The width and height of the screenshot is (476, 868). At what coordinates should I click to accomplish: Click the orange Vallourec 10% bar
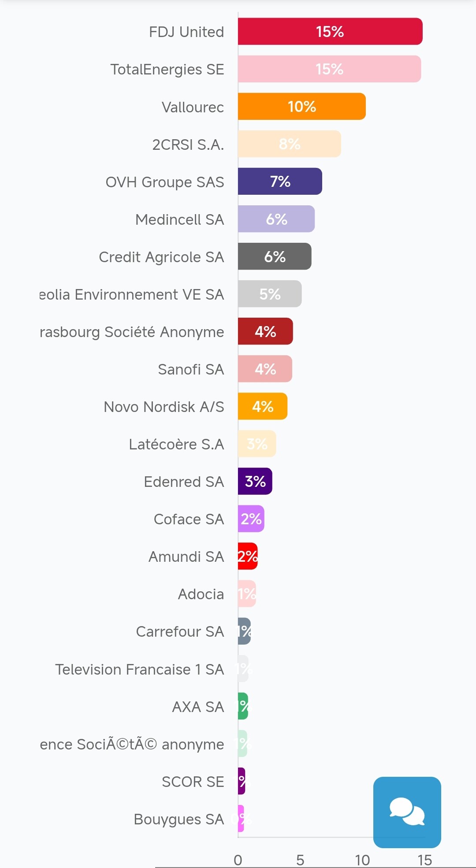coord(301,106)
